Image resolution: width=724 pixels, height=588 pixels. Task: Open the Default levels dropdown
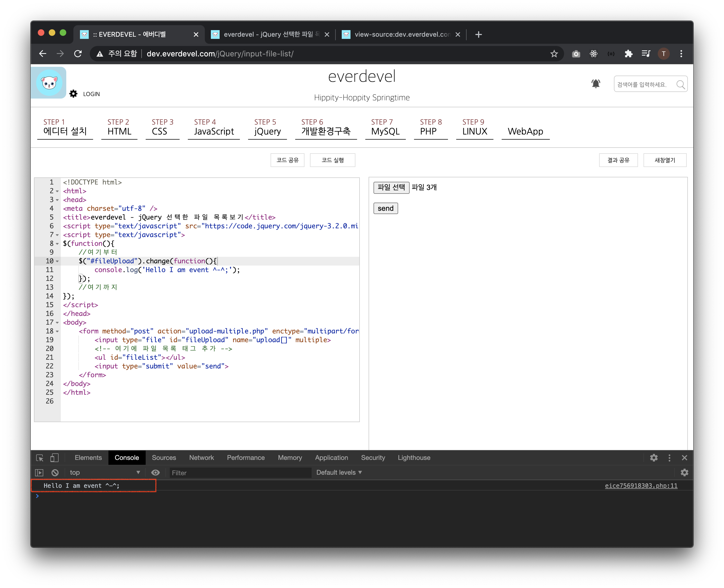339,472
